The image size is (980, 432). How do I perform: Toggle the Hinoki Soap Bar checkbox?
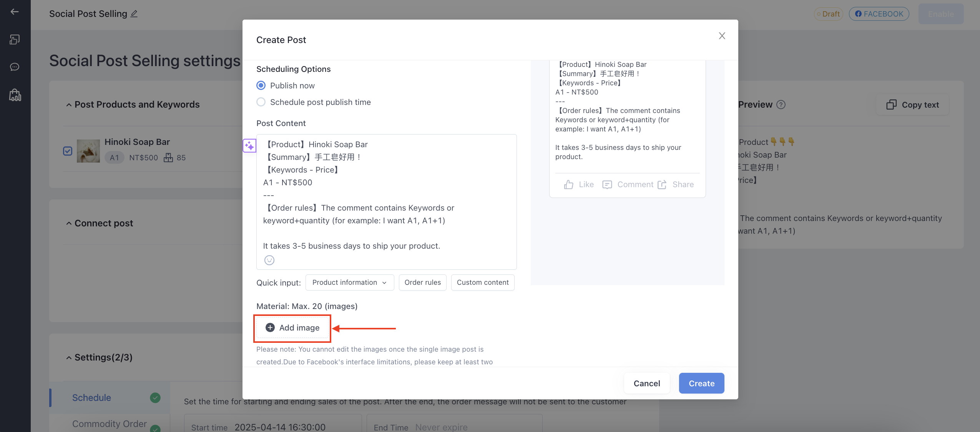68,151
